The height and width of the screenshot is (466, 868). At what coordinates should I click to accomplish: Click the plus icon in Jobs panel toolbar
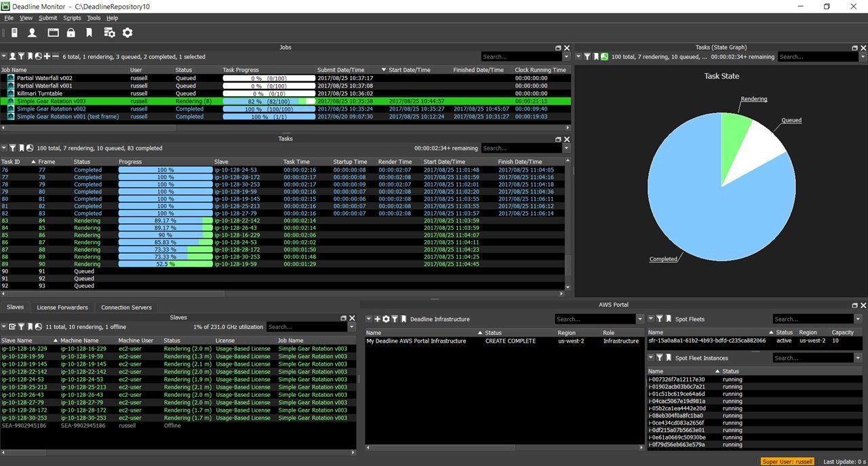coord(47,56)
